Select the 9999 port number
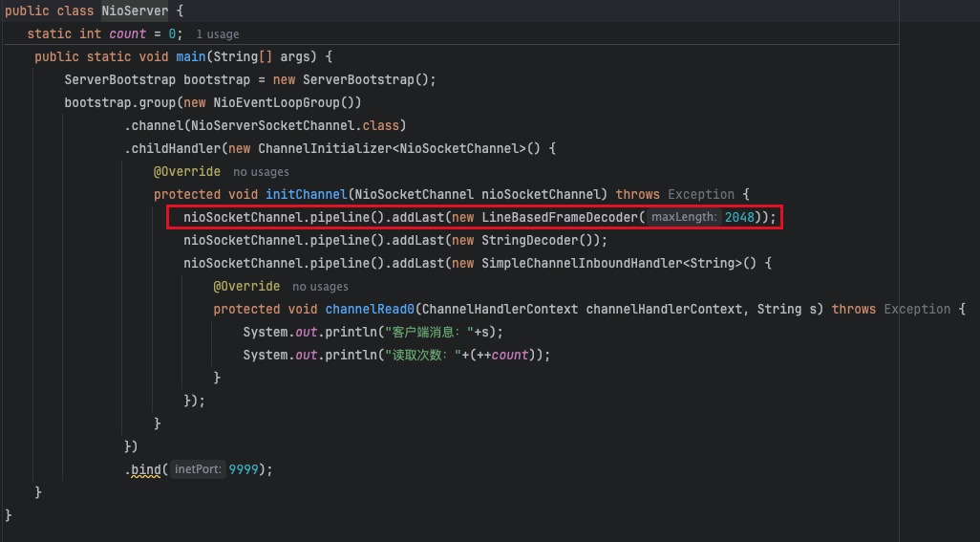980x542 pixels. coord(244,469)
